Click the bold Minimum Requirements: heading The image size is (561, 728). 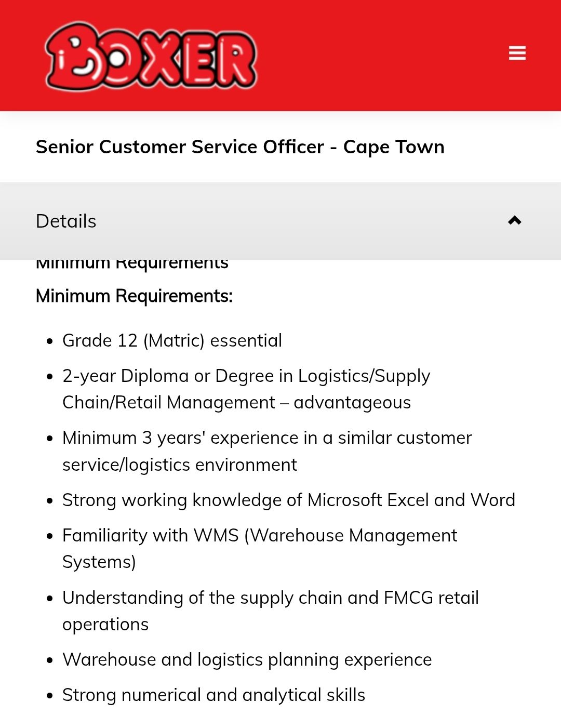[134, 296]
